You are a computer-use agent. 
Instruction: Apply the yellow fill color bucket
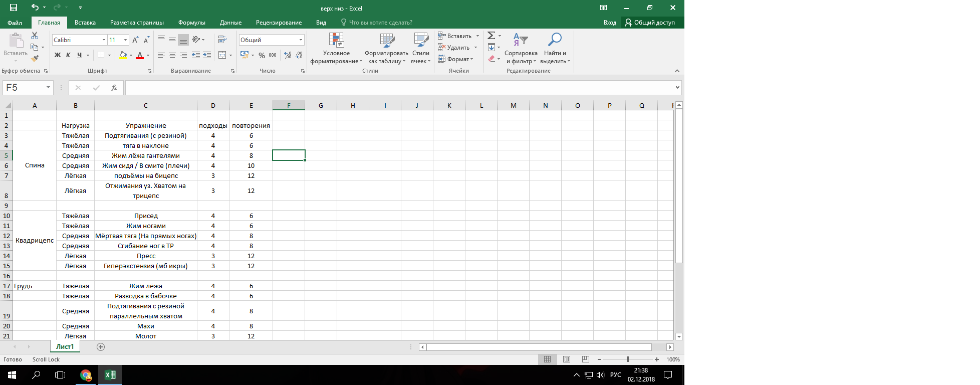(123, 55)
